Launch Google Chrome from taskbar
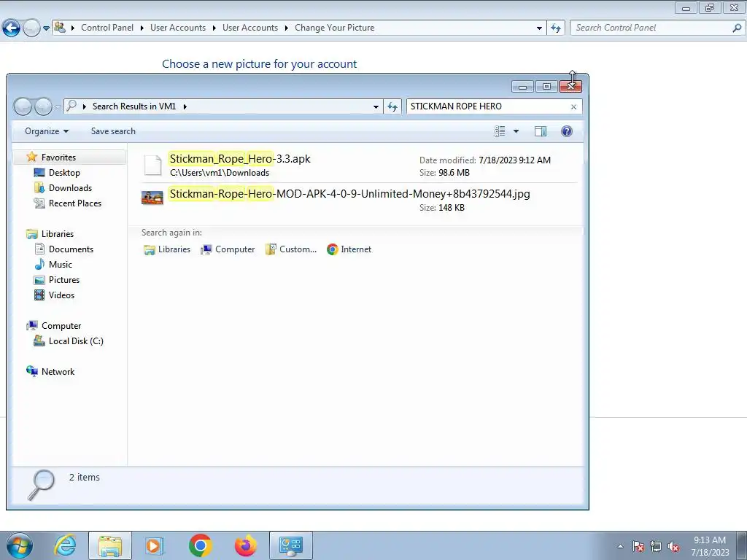The width and height of the screenshot is (747, 560). pos(200,545)
